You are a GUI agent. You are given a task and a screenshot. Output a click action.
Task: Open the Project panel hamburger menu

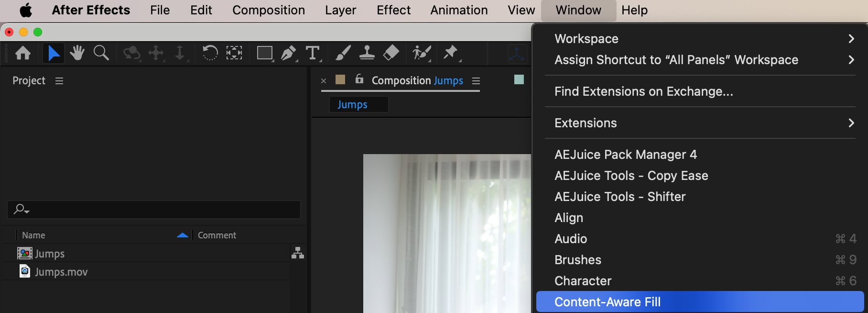click(59, 81)
